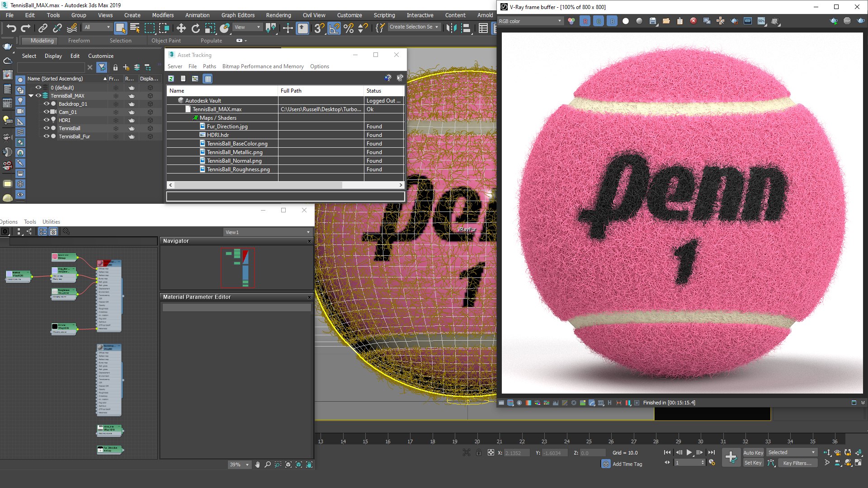Hide the Backdrop_01 object in explorer

click(46, 104)
